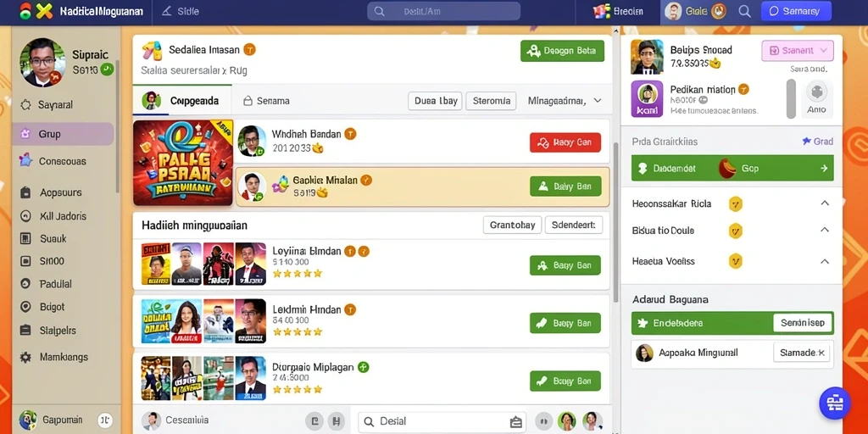Click the top-right magnifier icon beside Samarsy
The width and height of the screenshot is (868, 434).
click(745, 11)
